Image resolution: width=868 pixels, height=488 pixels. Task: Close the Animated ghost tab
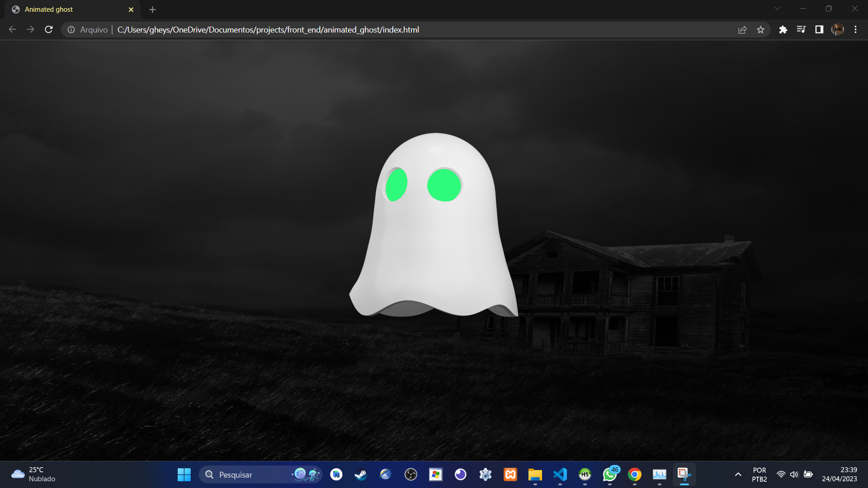[131, 9]
